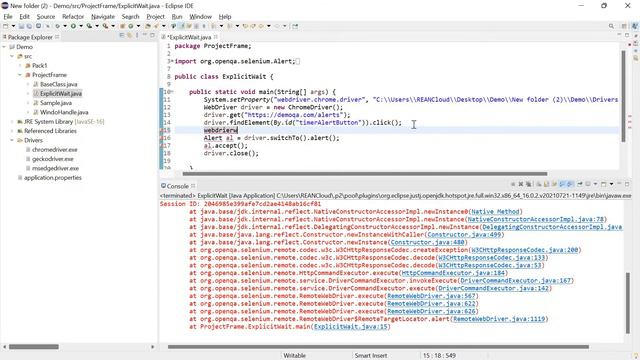This screenshot has height=360, width=640.
Task: Select WindoHandle.java in Package Explorer
Action: click(x=64, y=112)
